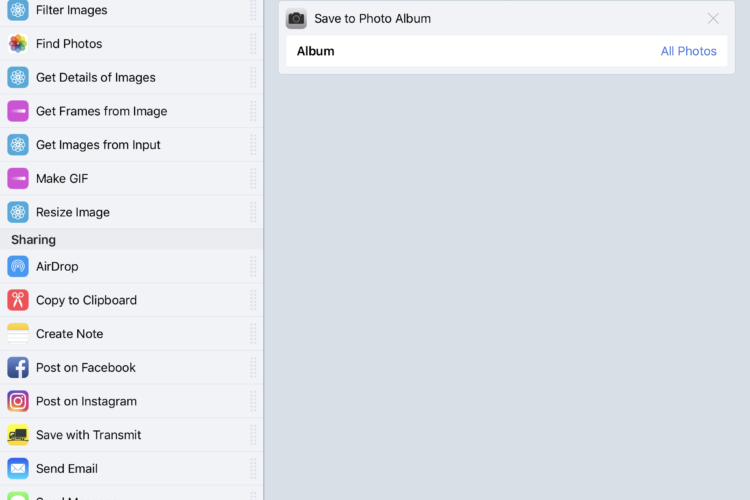Add the Resize Image action
750x500 pixels.
(x=131, y=212)
